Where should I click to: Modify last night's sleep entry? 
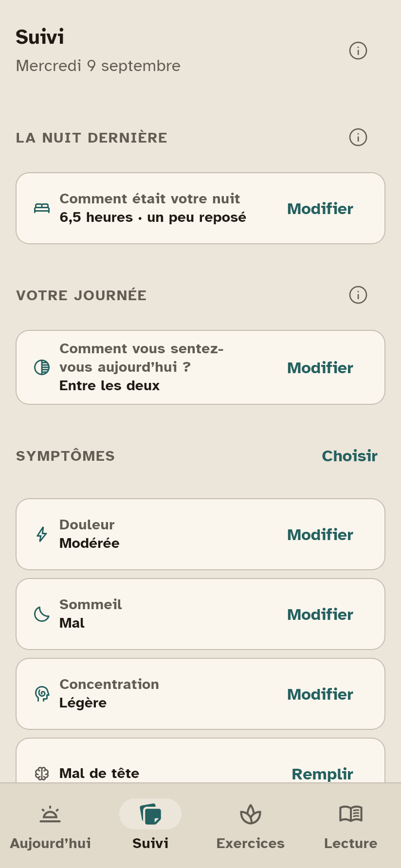click(320, 209)
